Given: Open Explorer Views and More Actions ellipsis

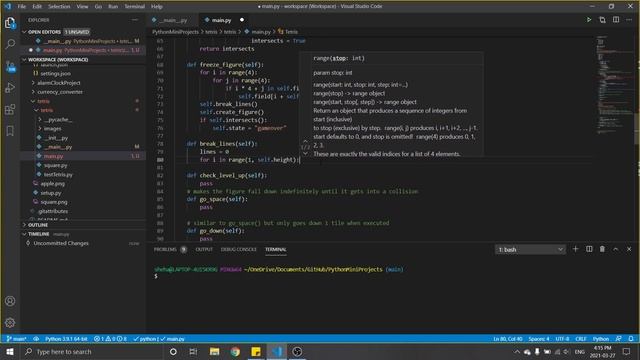Looking at the screenshot, I should coord(135,20).
